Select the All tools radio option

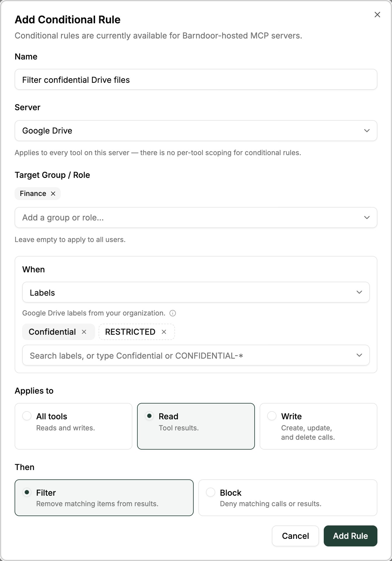point(27,416)
